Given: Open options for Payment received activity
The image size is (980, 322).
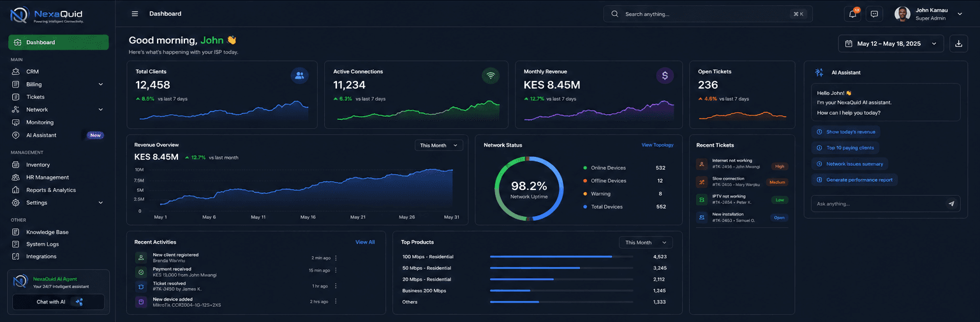Looking at the screenshot, I should (x=336, y=270).
